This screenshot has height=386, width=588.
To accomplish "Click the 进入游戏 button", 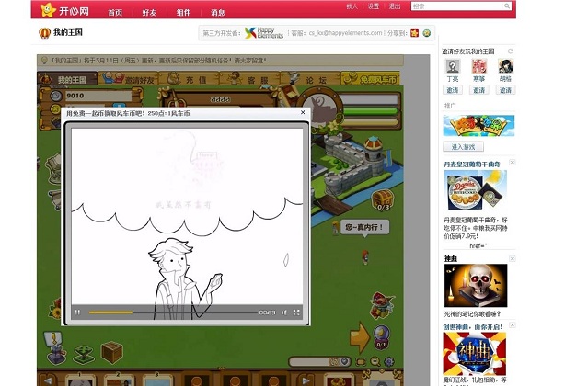I will point(463,147).
